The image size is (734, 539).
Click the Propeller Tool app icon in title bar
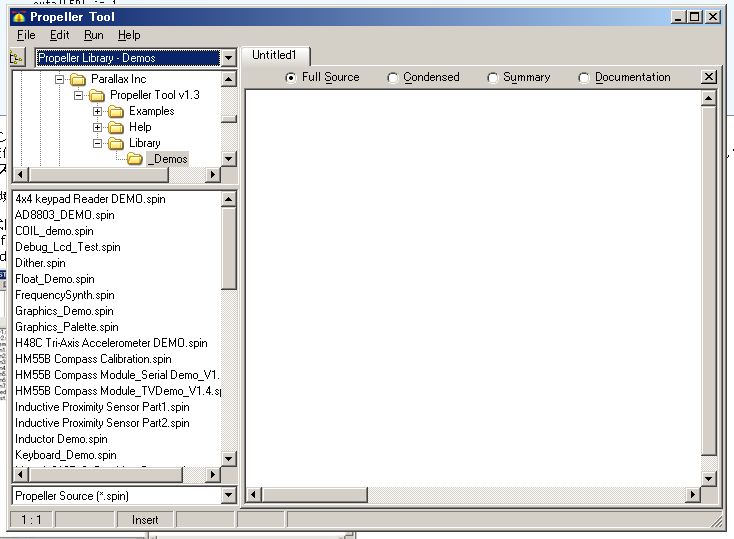(x=17, y=17)
